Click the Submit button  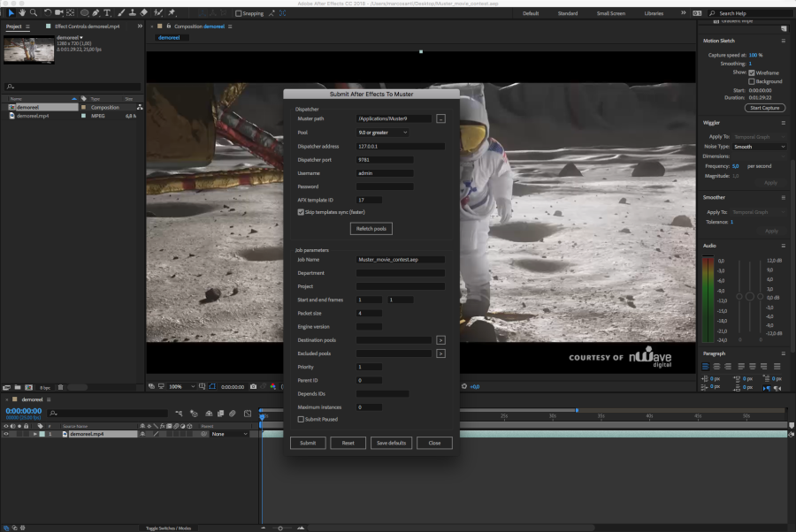coord(308,443)
